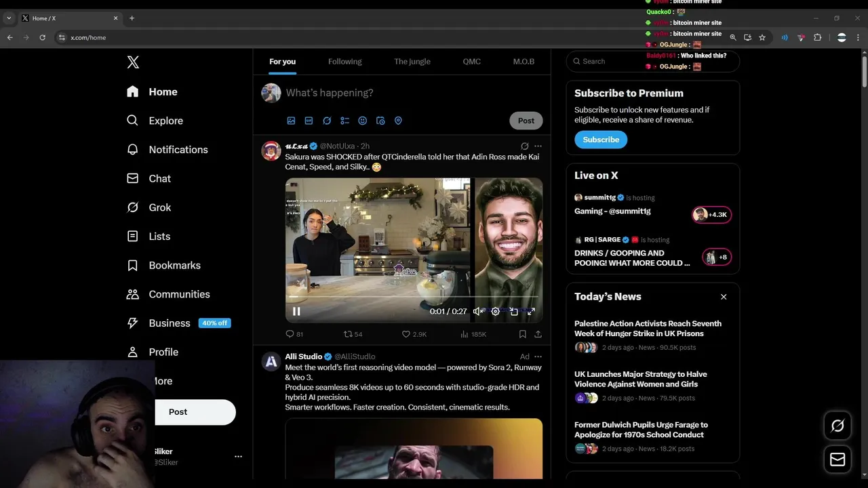Switch to The jungle tab
Viewport: 868px width, 488px height.
412,62
